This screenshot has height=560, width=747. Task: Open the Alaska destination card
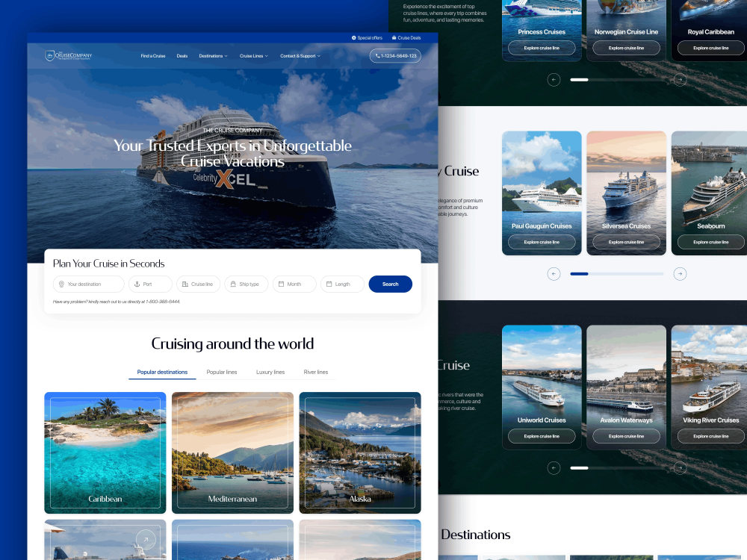click(x=360, y=453)
